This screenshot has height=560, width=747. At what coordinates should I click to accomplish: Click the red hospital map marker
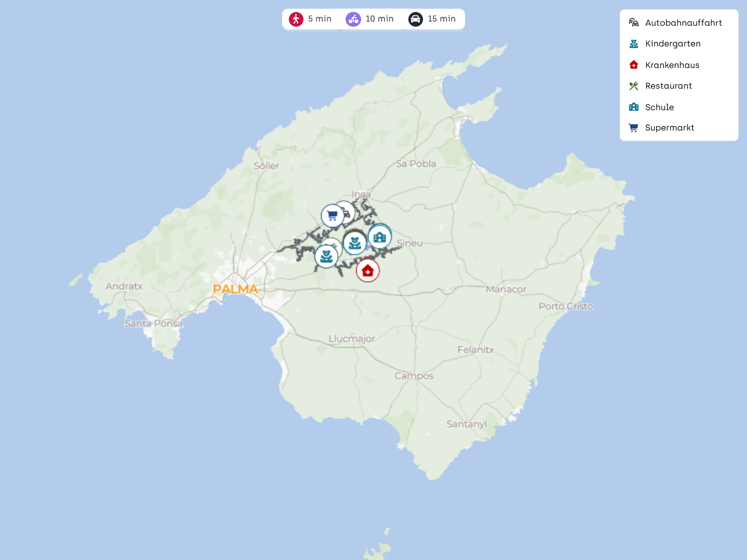[x=368, y=271]
